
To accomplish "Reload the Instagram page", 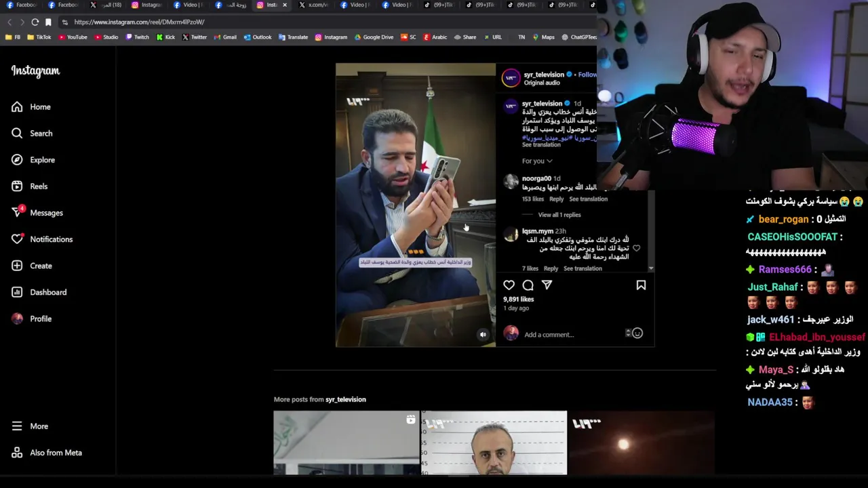I will coord(35,22).
